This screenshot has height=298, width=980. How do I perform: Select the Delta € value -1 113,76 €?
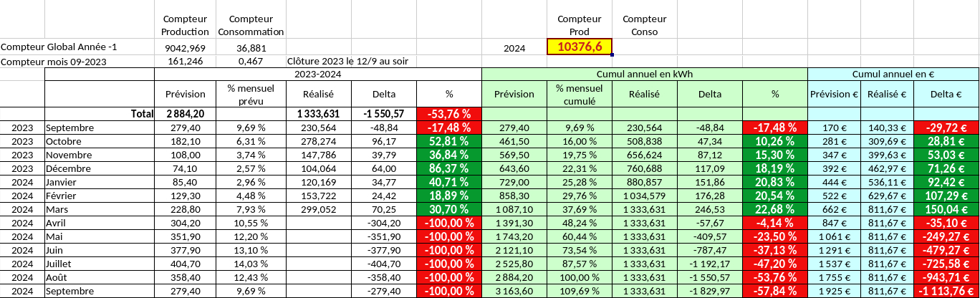tap(946, 292)
